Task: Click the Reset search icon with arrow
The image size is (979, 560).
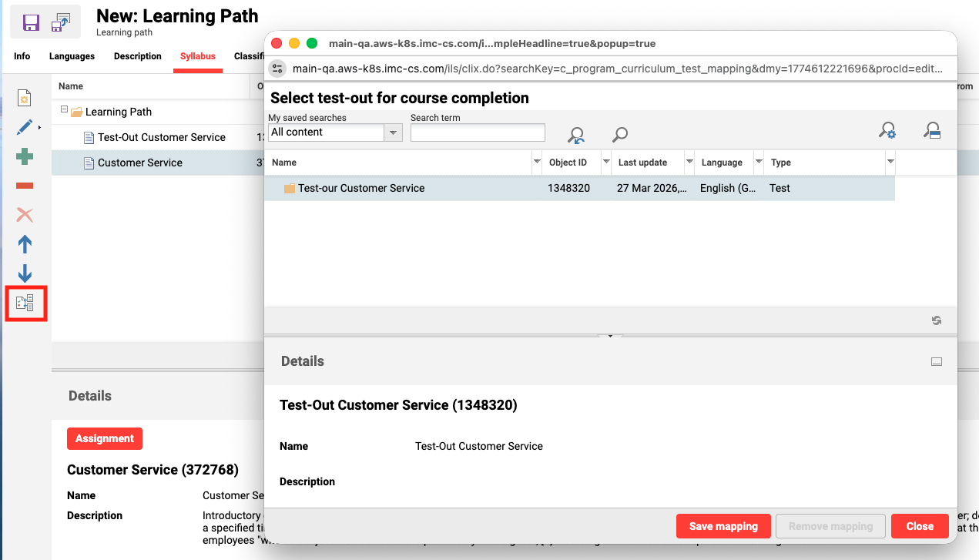Action: point(575,136)
